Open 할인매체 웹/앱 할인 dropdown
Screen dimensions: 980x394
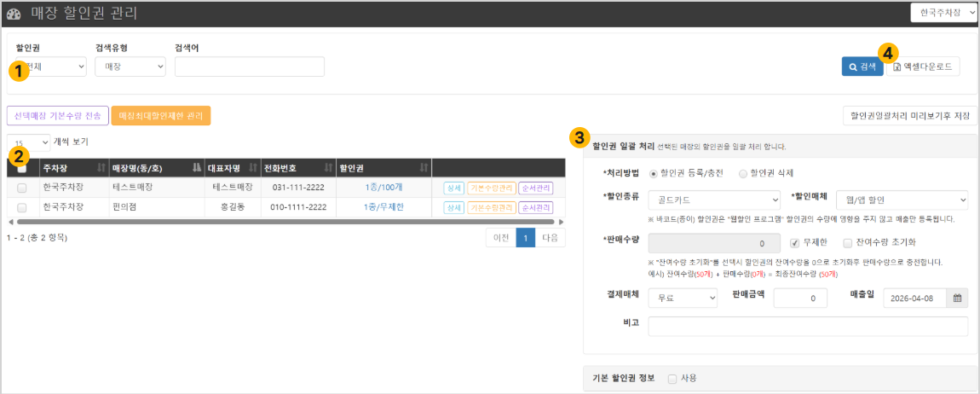tap(902, 200)
